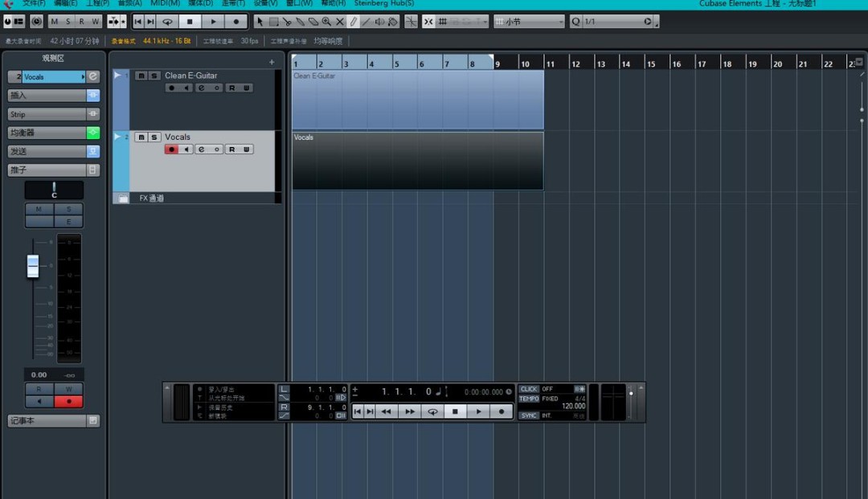Disable record enable on the Vocals track
This screenshot has width=868, height=499.
(x=172, y=149)
